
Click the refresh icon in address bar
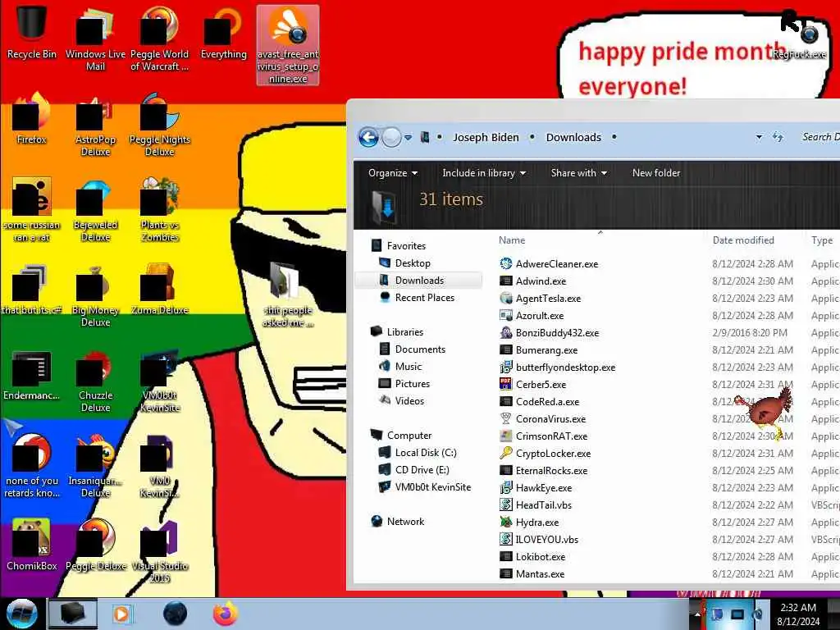[x=778, y=137]
